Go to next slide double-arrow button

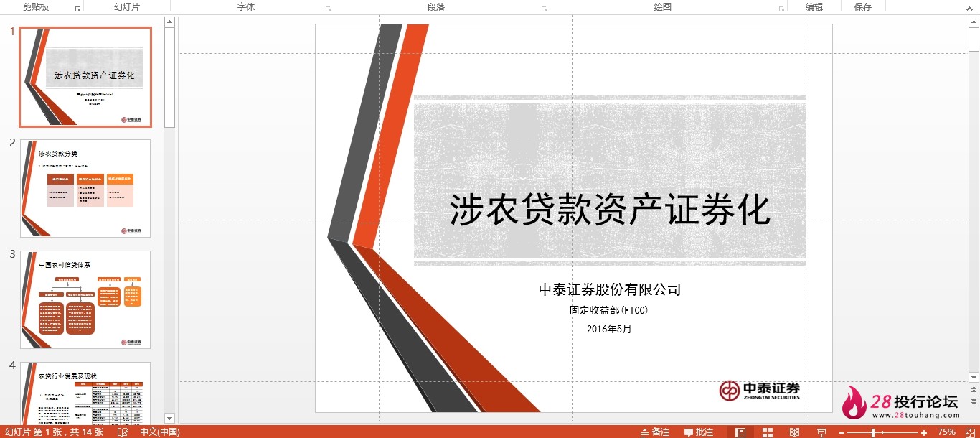[x=974, y=402]
